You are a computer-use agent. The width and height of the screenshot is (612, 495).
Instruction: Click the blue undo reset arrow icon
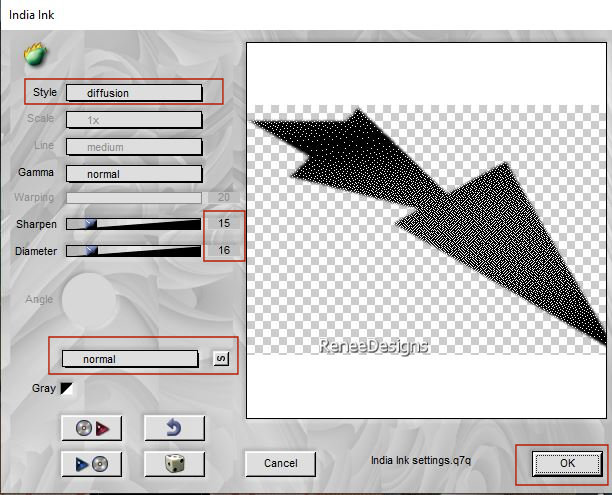[x=174, y=428]
